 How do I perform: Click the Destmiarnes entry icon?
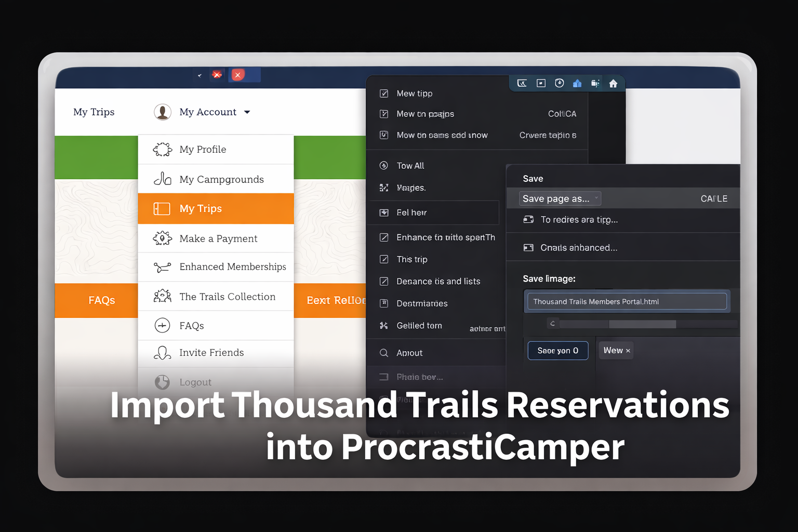384,303
